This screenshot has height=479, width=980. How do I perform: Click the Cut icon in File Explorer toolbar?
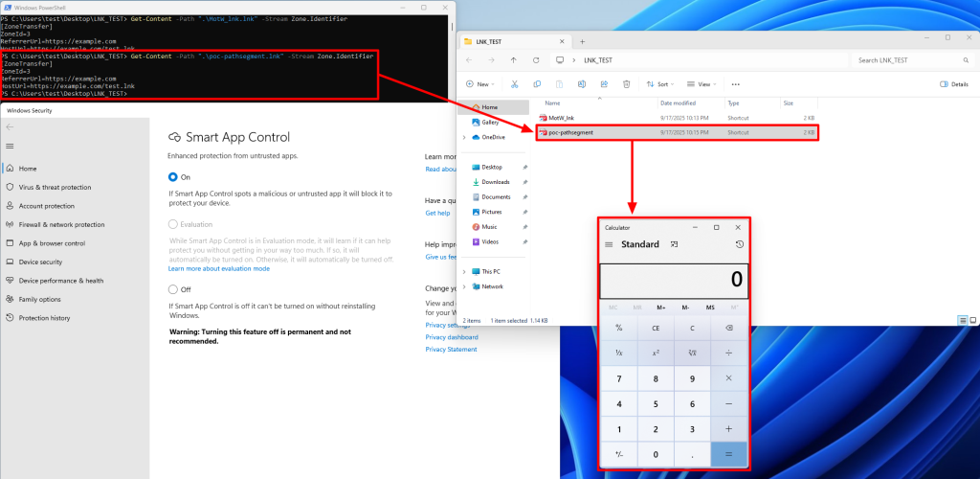point(514,83)
